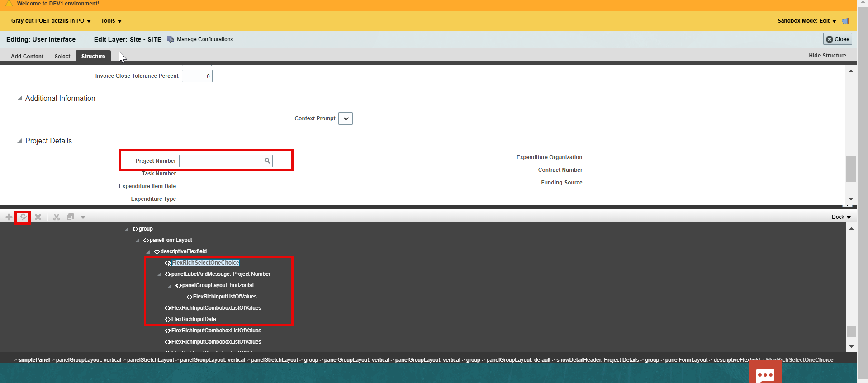Switch to the Select tab

click(62, 57)
